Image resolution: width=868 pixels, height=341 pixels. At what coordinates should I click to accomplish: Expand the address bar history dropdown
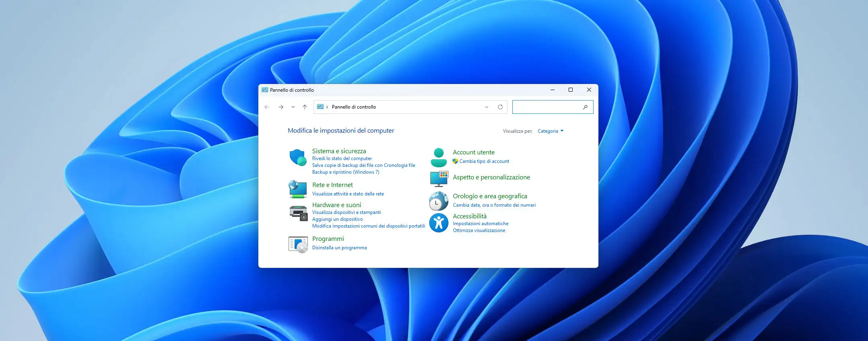click(487, 107)
